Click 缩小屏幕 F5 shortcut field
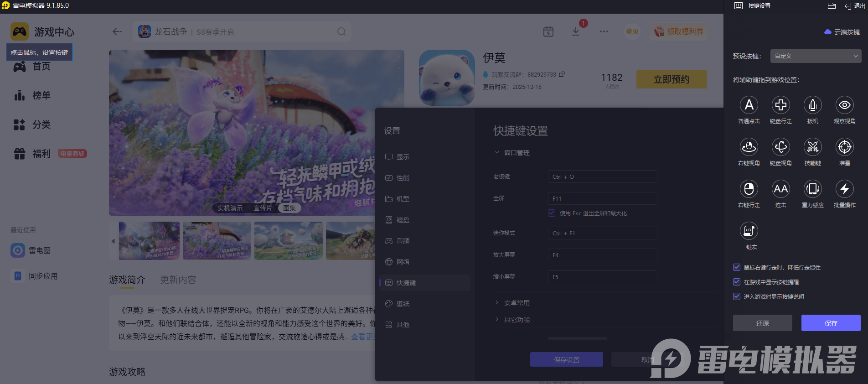The width and height of the screenshot is (868, 384). click(602, 277)
